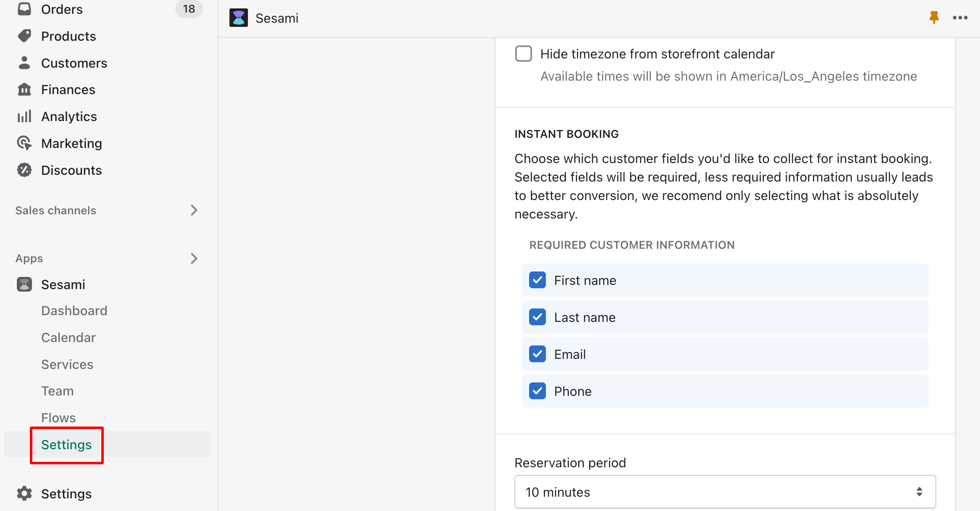Image resolution: width=980 pixels, height=511 pixels.
Task: Click the Discounts percent badge icon
Action: [24, 170]
